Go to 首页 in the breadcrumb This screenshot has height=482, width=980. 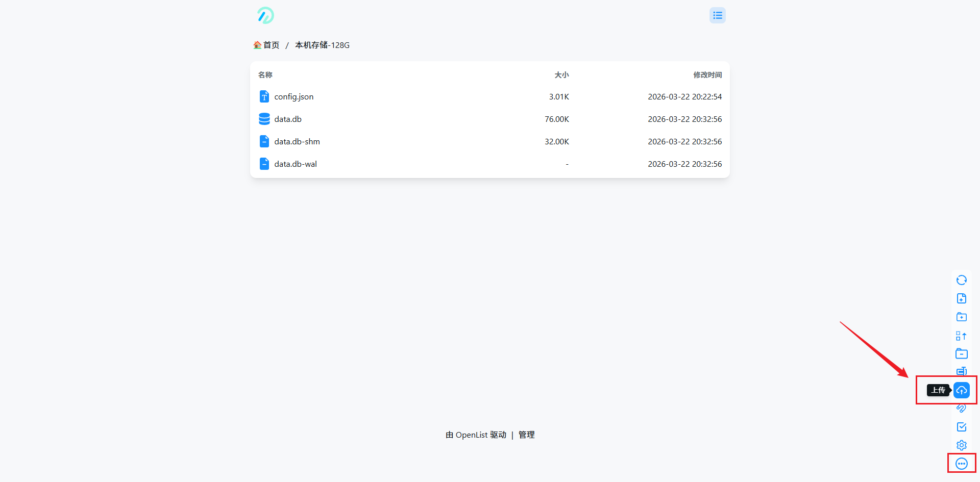[x=271, y=45]
